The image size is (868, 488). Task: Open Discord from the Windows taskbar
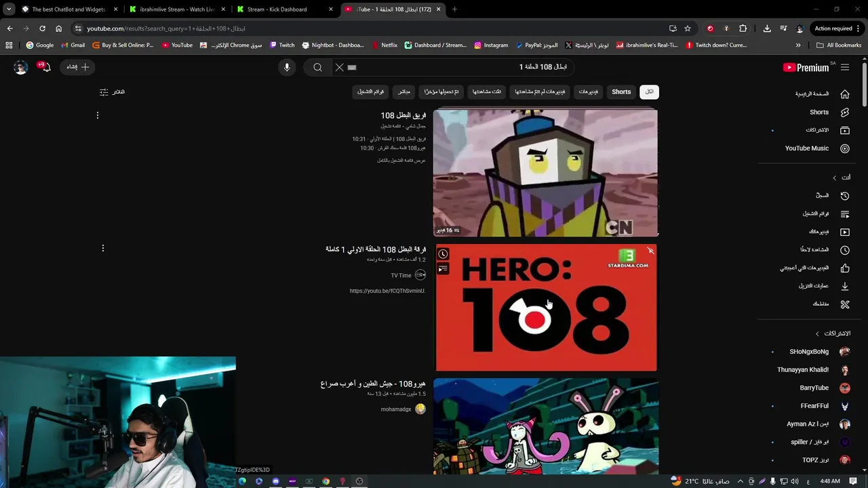tap(275, 481)
